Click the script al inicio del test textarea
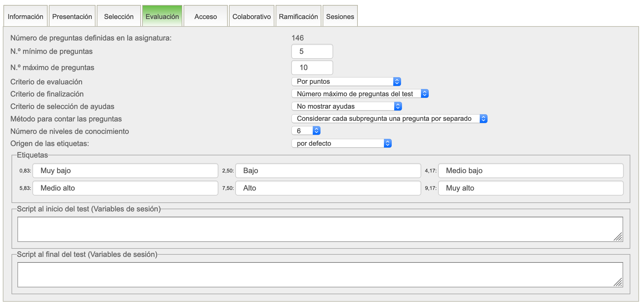 [x=320, y=229]
